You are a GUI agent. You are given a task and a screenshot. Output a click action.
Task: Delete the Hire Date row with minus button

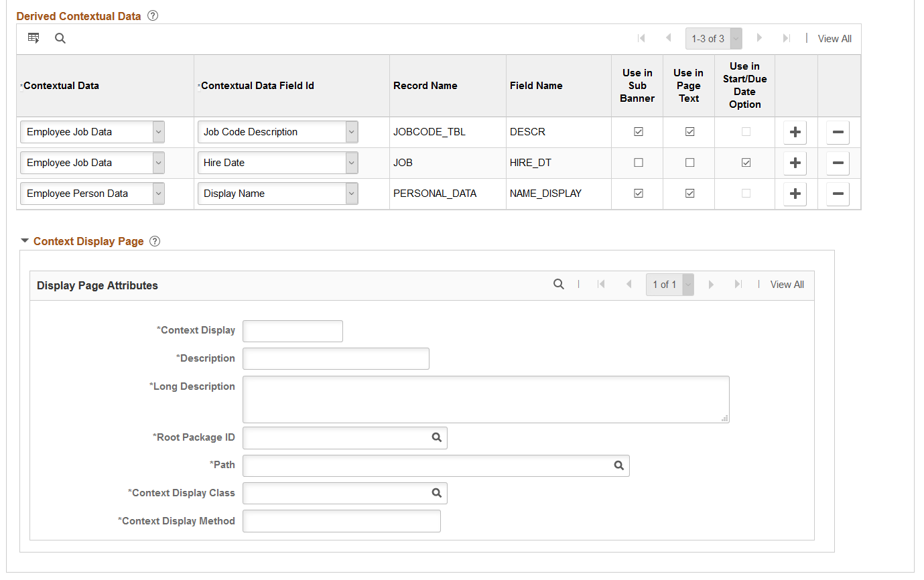[x=838, y=163]
